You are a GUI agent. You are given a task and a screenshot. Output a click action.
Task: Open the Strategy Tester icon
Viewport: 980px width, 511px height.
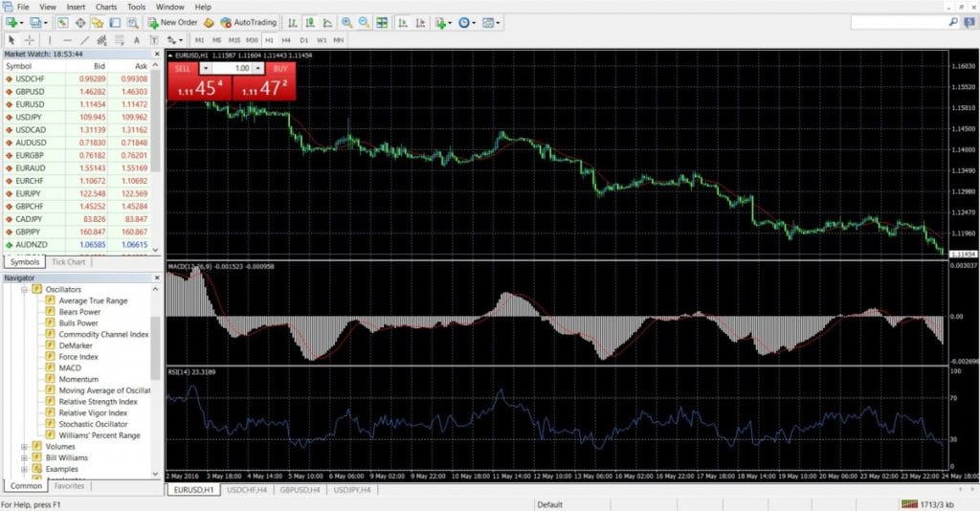[x=132, y=23]
